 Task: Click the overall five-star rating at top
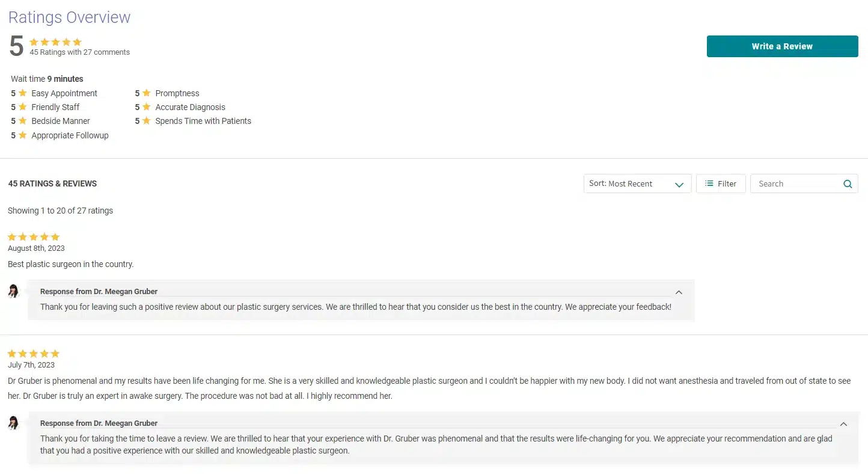click(55, 42)
